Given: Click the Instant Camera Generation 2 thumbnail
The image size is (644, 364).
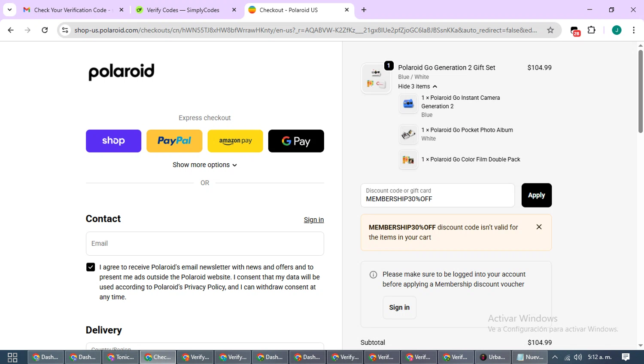Looking at the screenshot, I should click(408, 104).
